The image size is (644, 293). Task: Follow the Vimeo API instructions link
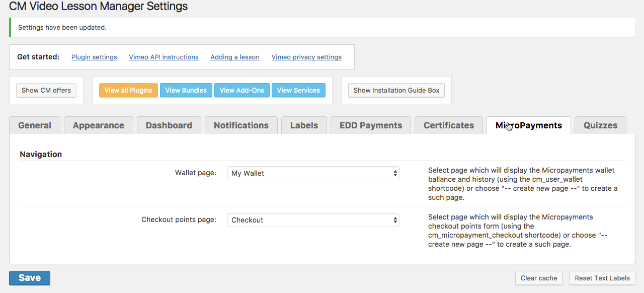[164, 57]
